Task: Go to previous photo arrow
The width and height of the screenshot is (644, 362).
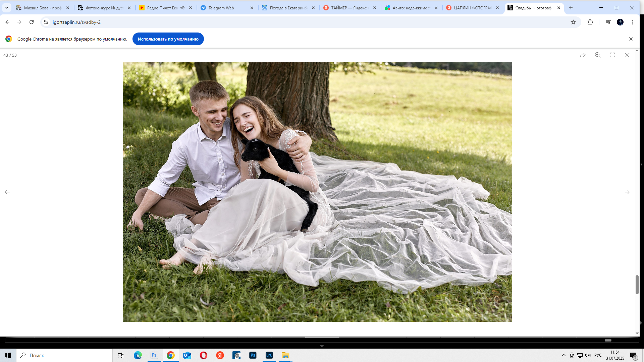Action: click(7, 192)
